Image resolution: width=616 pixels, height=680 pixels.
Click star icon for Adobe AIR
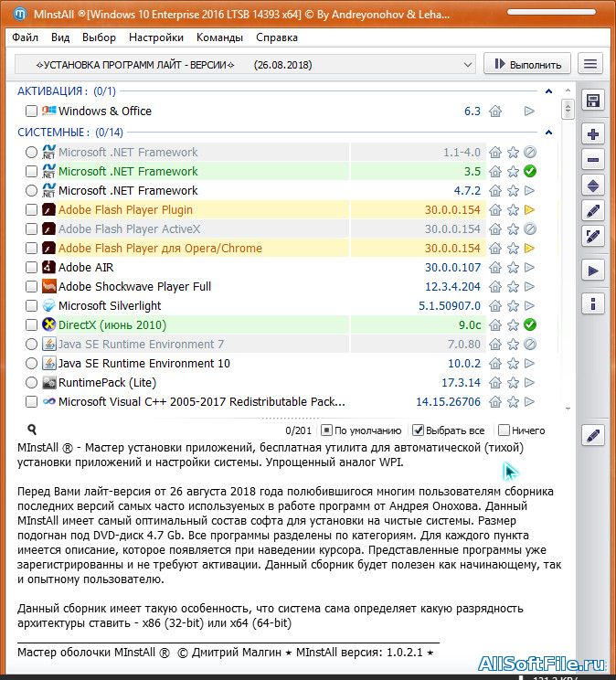point(513,268)
